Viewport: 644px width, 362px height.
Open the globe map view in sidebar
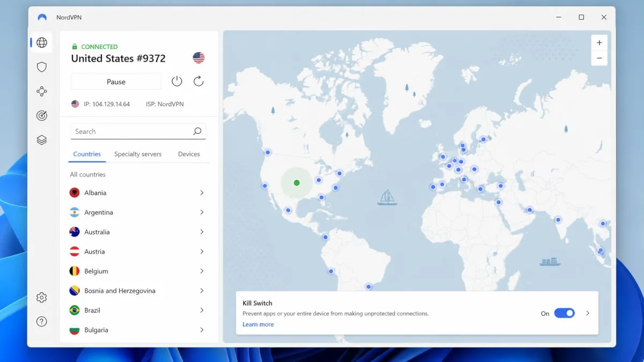[42, 42]
